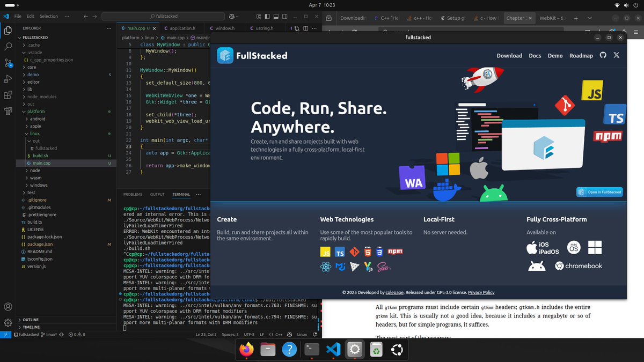
Task: Open the Privacy Policy link
Action: 481,292
